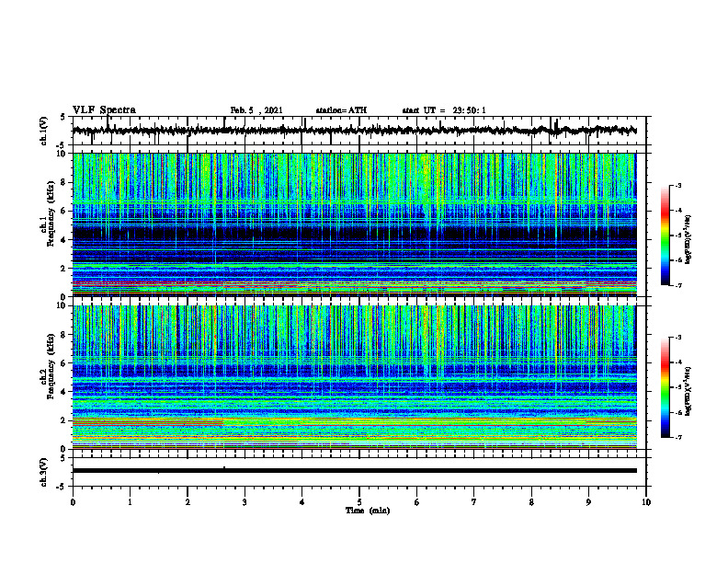Click the ch.1 spectrogram color scale bar
Screen dimensions: 728x563
pos(665,236)
